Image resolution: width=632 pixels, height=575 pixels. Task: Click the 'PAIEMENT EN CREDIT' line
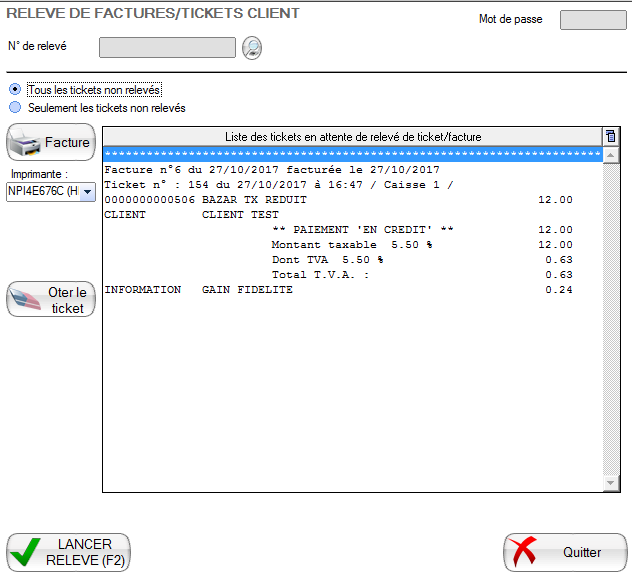click(x=362, y=230)
